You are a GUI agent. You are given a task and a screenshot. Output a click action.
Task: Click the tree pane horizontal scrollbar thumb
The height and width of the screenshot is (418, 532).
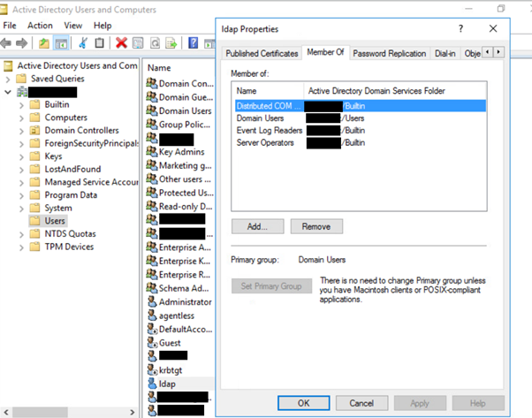point(40,412)
